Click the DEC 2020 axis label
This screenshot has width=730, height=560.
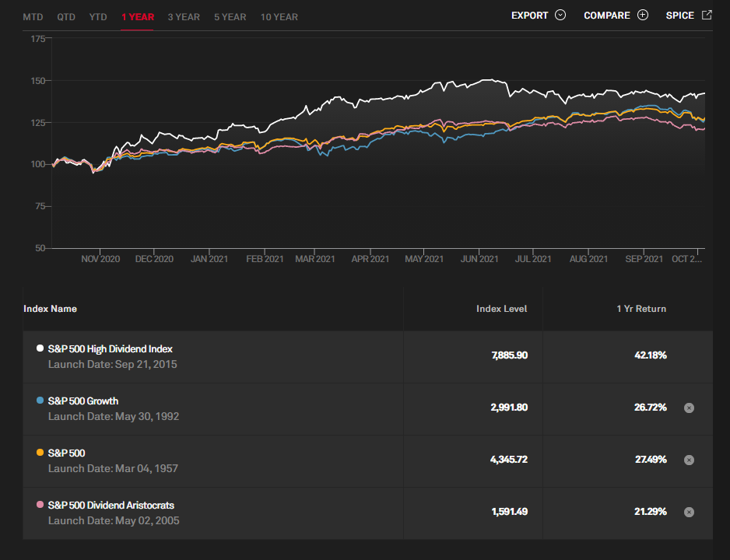pyautogui.click(x=154, y=259)
